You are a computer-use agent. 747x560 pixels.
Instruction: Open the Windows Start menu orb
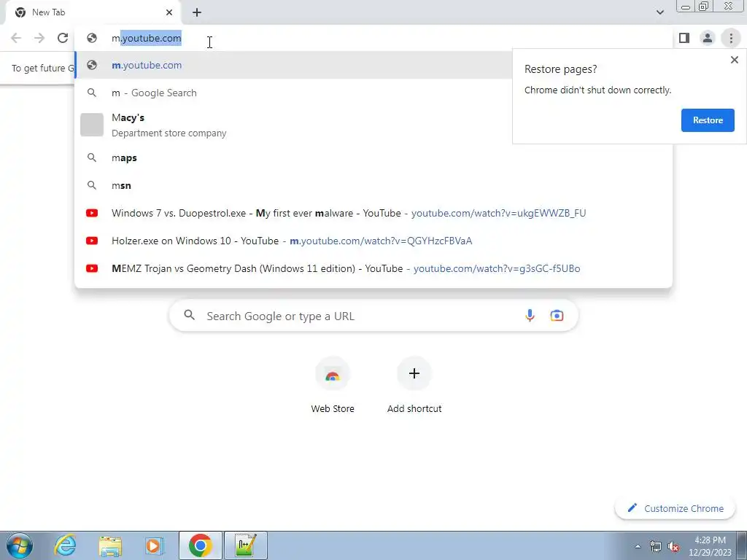20,545
